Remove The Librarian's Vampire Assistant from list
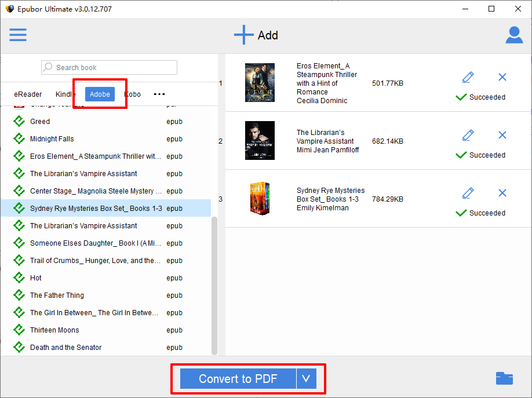Image resolution: width=532 pixels, height=398 pixels. (502, 135)
